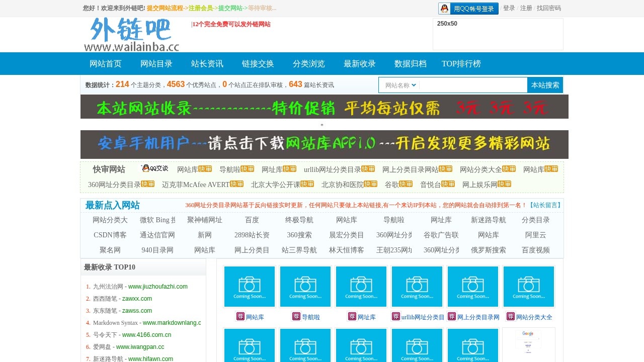Click the 荐 badge beside 网上分类目录网
The width and height of the screenshot is (644, 362).
coord(452,316)
